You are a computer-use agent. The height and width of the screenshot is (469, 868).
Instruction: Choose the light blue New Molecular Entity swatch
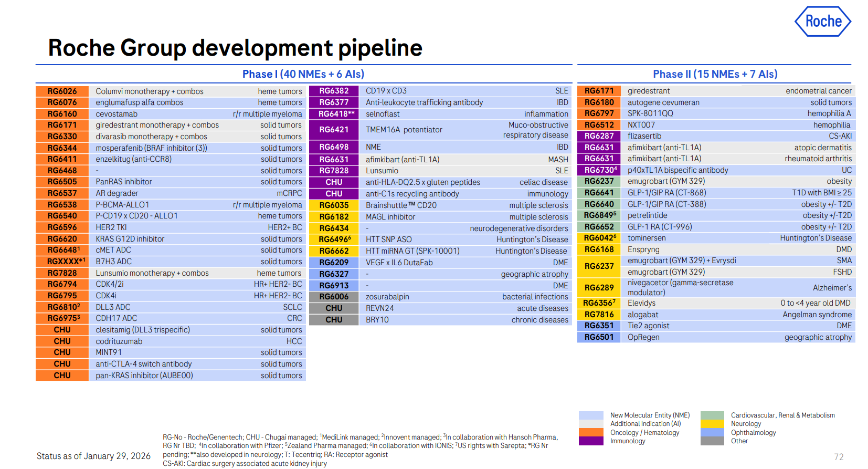coord(590,415)
